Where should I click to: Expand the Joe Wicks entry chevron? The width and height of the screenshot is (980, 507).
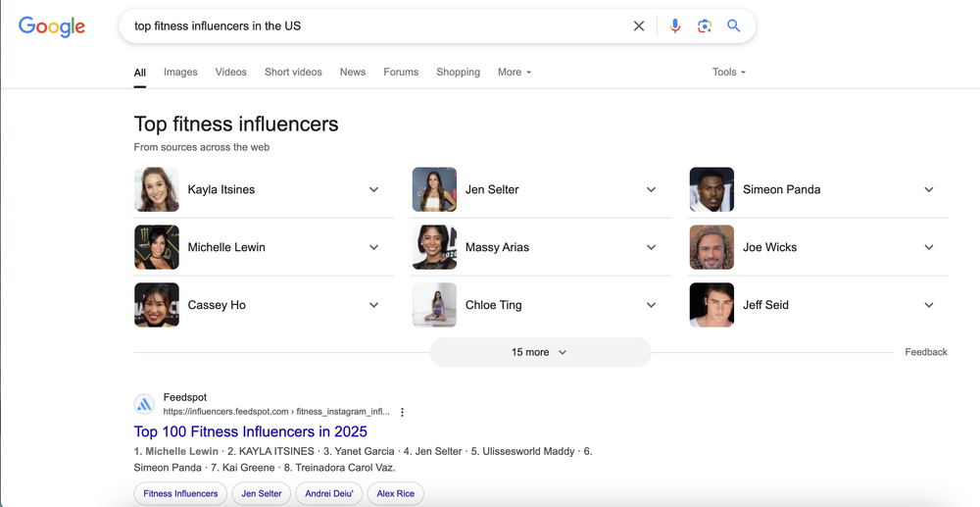click(x=929, y=247)
